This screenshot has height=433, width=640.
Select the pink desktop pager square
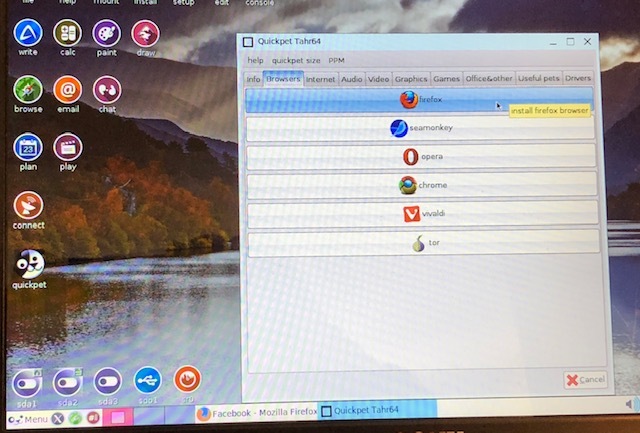118,417
